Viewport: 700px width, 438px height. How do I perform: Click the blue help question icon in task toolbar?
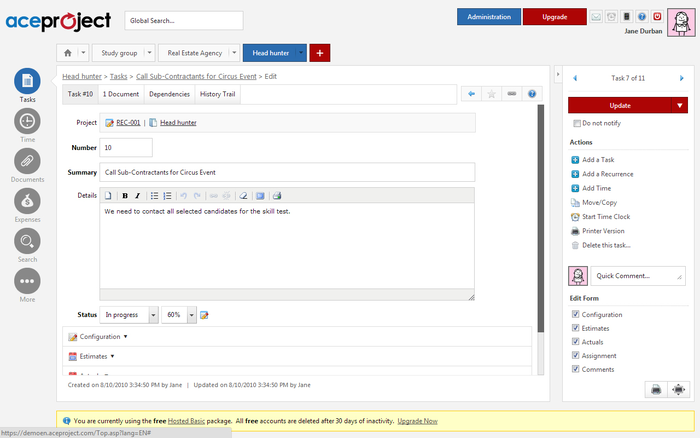(x=532, y=94)
